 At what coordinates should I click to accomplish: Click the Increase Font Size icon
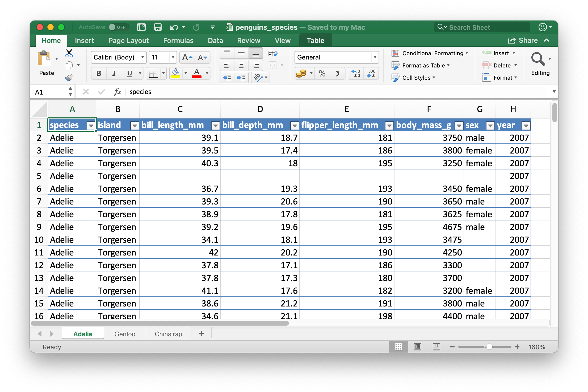(x=187, y=57)
